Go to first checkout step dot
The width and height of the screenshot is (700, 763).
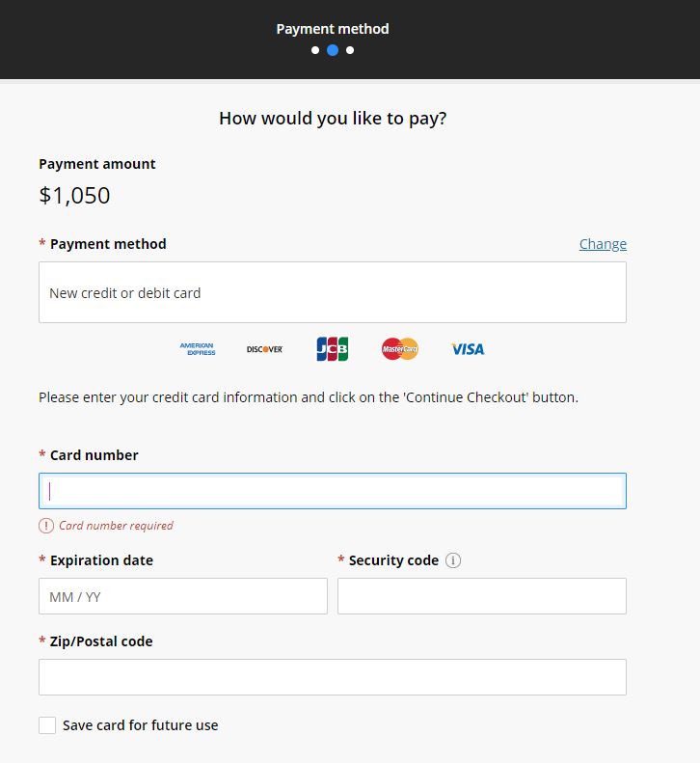315,50
